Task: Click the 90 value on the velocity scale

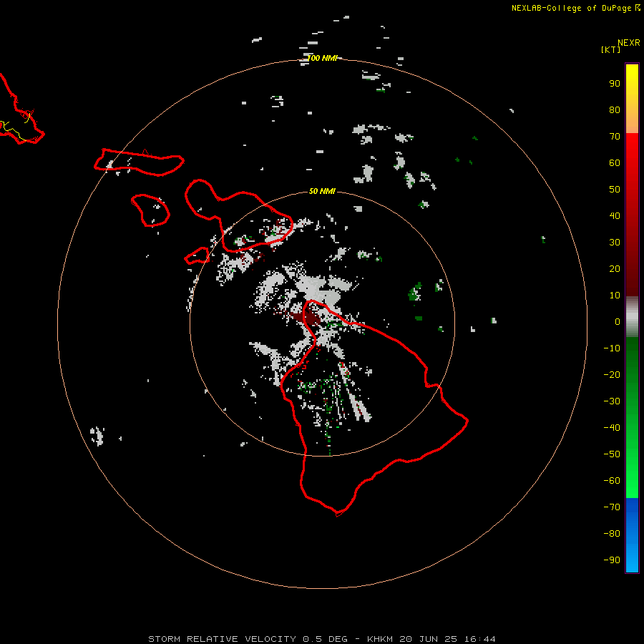Action: pyautogui.click(x=615, y=84)
